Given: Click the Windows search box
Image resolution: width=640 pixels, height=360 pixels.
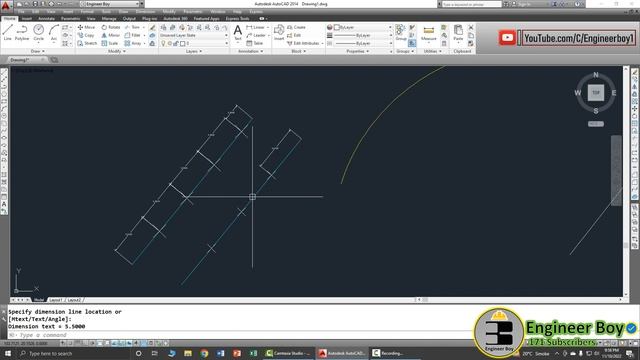Looking at the screenshot, I should point(73,353).
